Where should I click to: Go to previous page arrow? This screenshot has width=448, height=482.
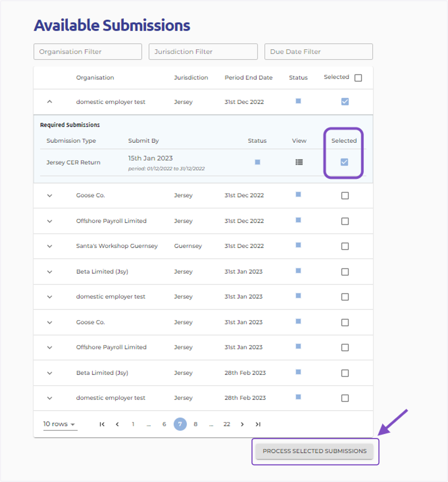(x=117, y=424)
